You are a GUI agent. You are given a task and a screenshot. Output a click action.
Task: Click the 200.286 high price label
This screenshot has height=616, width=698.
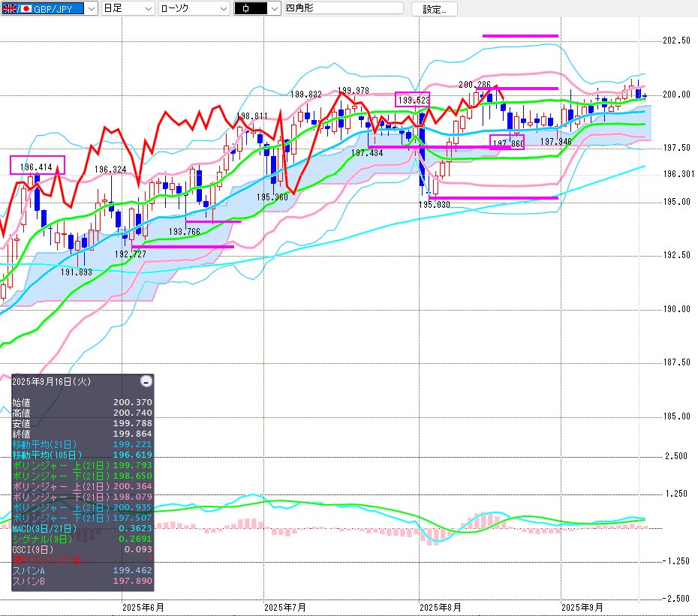[x=474, y=85]
